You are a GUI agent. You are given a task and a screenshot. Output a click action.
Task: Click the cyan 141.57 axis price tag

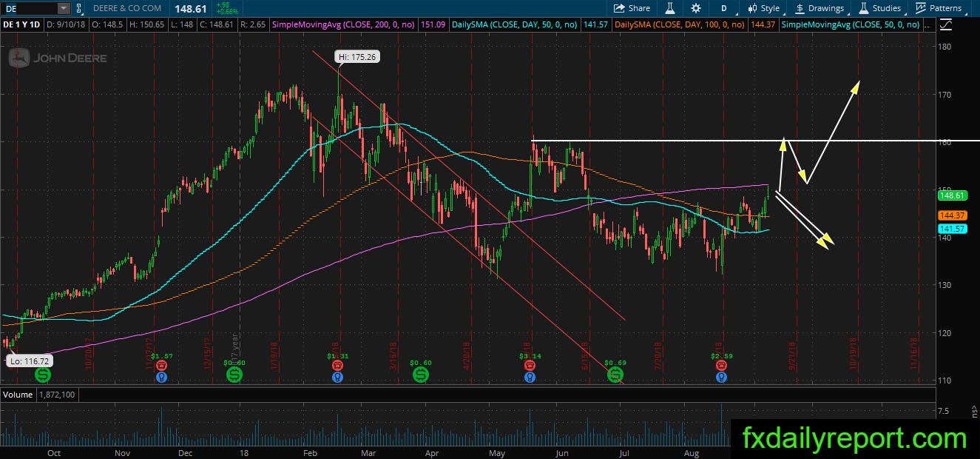point(952,229)
